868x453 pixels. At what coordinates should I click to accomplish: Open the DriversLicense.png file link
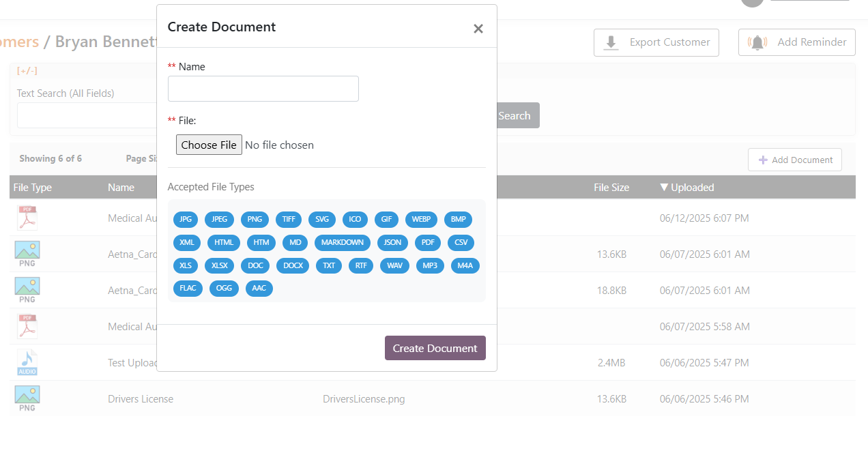tap(364, 398)
